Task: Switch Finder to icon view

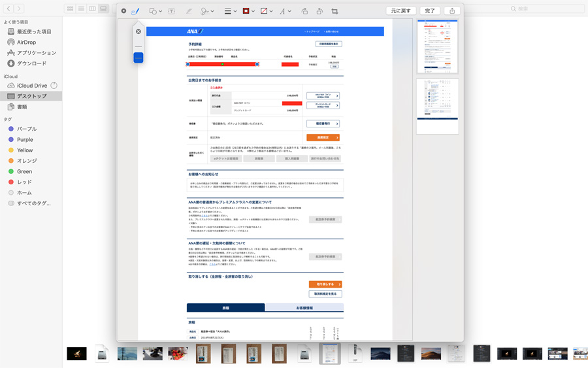Action: [x=70, y=8]
